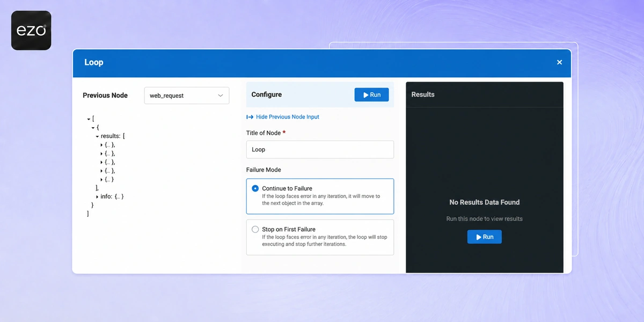This screenshot has height=322, width=644.
Task: Select Stop on First Failure radio button
Action: 255,229
